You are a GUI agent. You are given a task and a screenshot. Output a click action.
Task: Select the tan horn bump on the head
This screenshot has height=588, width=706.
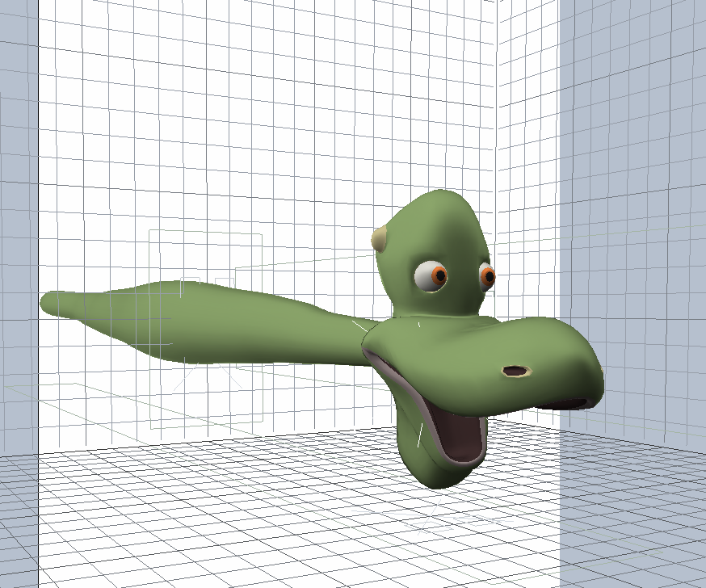380,239
